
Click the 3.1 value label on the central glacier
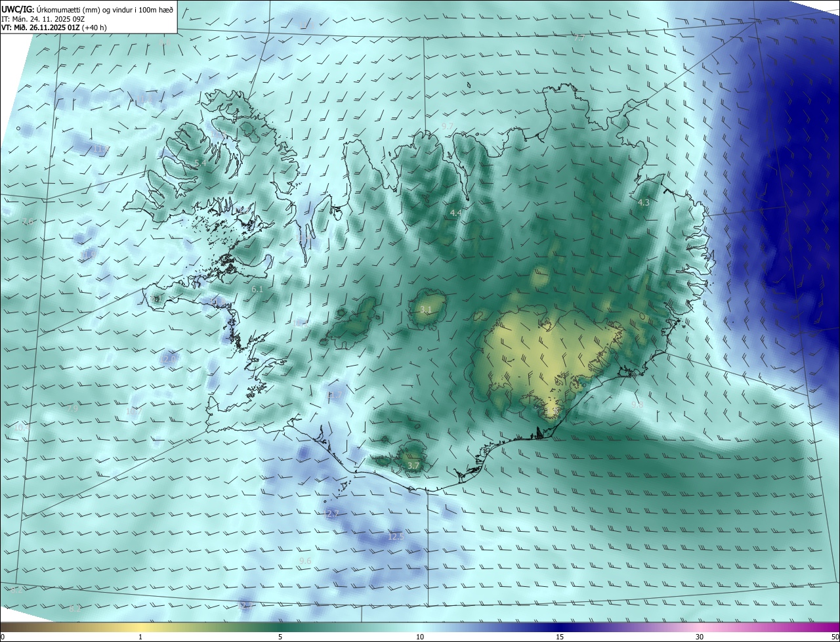[426, 309]
